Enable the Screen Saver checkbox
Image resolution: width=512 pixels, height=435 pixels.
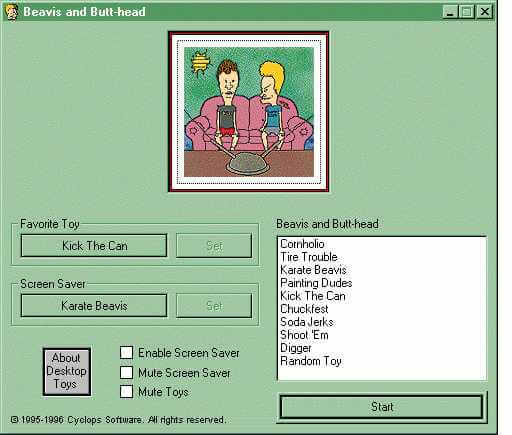[126, 352]
